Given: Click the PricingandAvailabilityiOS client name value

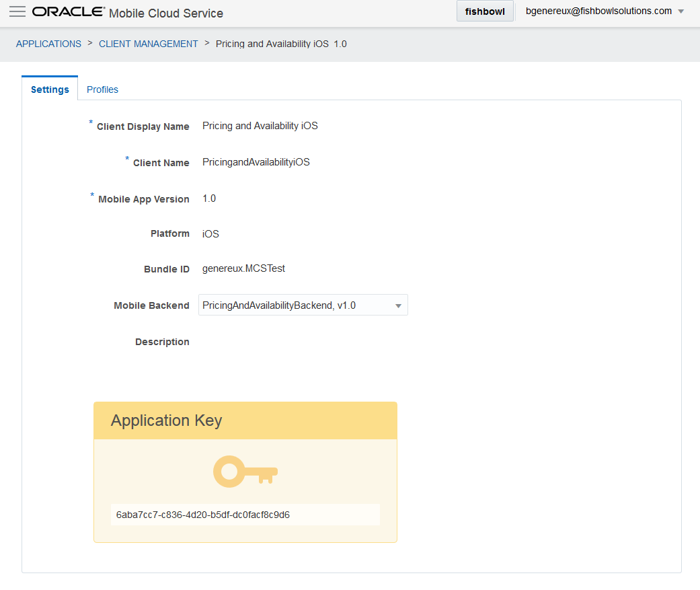Looking at the screenshot, I should point(256,162).
